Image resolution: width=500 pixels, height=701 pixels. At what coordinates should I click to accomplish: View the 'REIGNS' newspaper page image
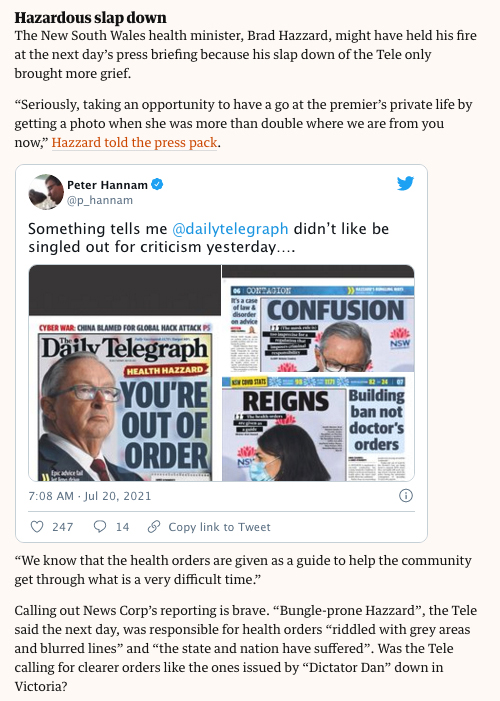pyautogui.click(x=318, y=427)
